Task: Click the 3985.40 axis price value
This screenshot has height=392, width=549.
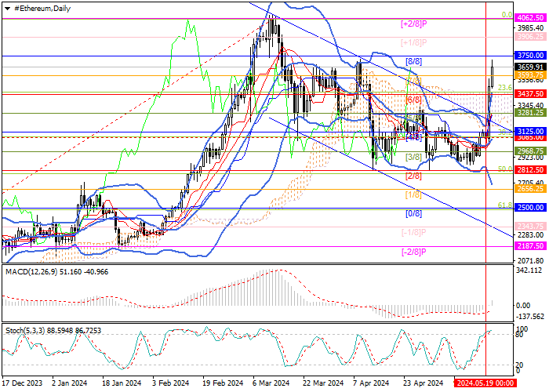Action: coord(531,27)
